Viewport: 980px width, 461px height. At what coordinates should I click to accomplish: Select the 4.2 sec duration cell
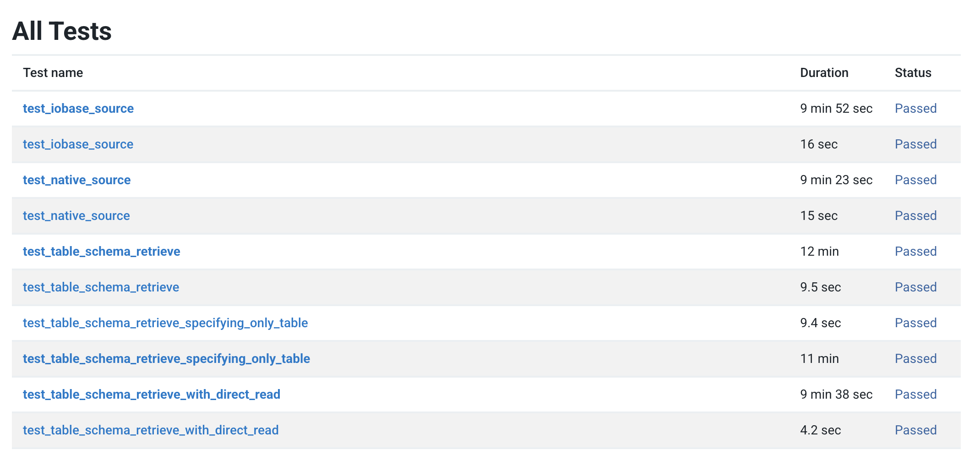coord(821,430)
